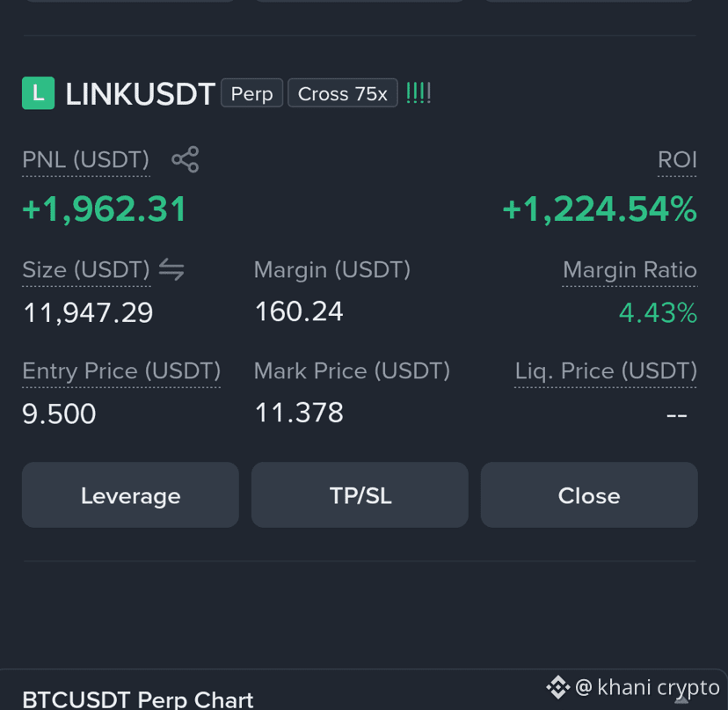Tap the Liq. Price (USDT) label
The image size is (728, 710).
(x=606, y=371)
